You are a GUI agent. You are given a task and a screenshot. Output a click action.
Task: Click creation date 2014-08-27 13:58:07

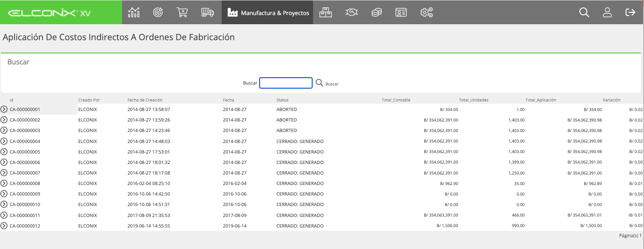[149, 110]
